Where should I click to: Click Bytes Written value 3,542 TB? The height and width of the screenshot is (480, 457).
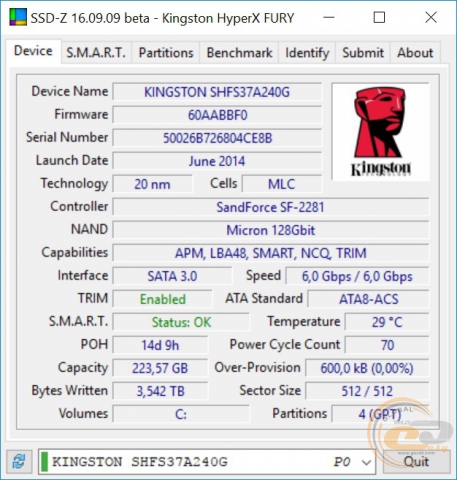click(160, 391)
